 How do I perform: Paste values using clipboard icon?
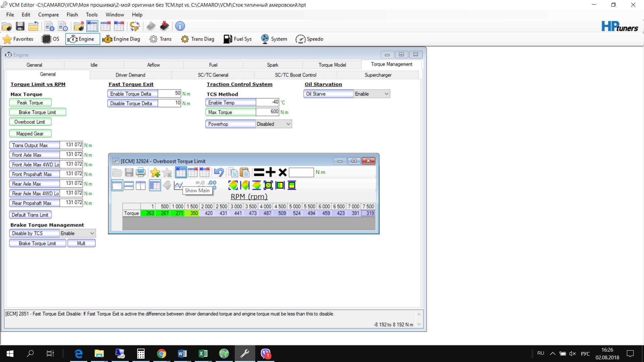click(245, 172)
